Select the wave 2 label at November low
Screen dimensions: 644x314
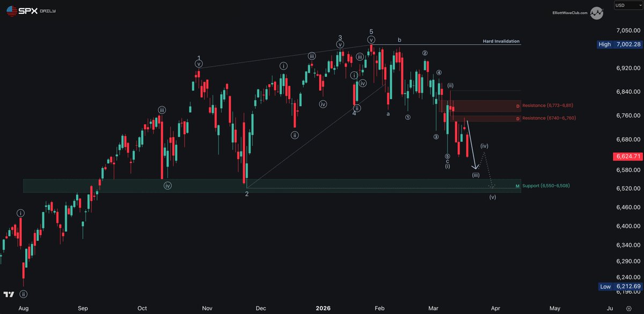(x=247, y=194)
